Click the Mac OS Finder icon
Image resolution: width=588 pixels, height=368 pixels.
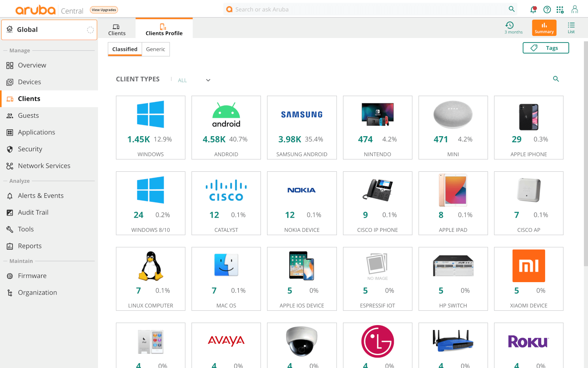[226, 265]
